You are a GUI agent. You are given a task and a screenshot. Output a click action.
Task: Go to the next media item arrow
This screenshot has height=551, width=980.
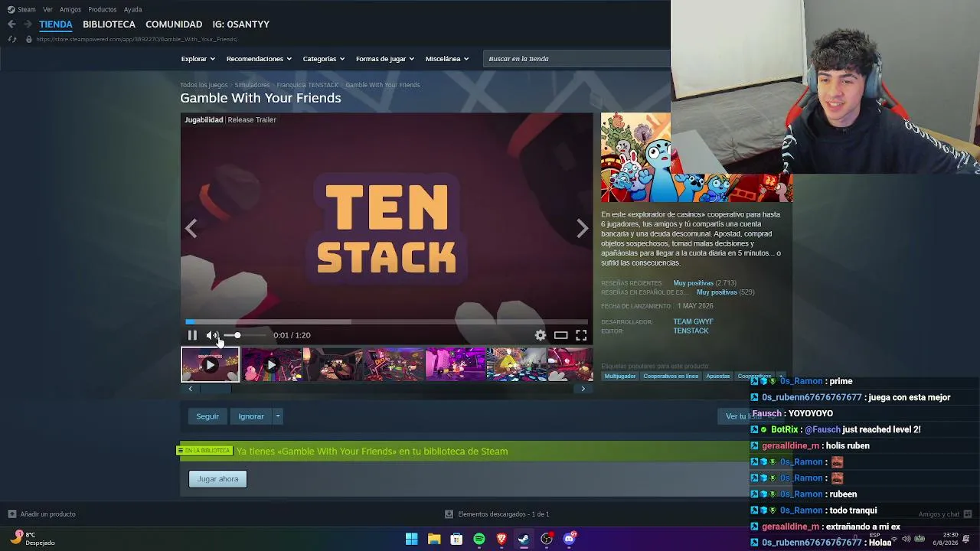point(583,228)
